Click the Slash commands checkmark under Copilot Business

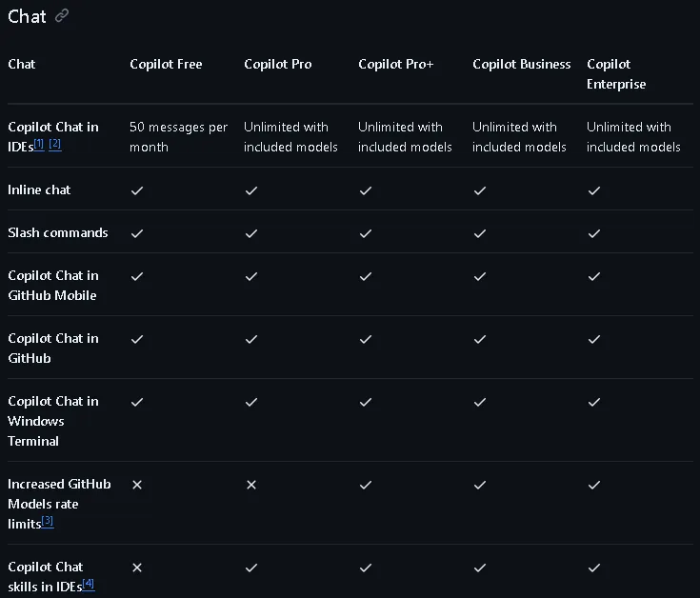pyautogui.click(x=480, y=233)
